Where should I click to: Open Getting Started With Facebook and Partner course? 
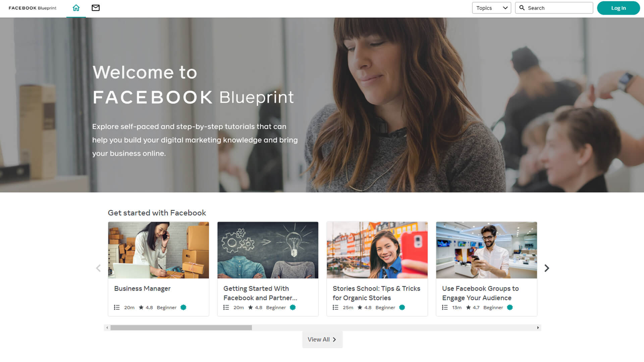260,293
